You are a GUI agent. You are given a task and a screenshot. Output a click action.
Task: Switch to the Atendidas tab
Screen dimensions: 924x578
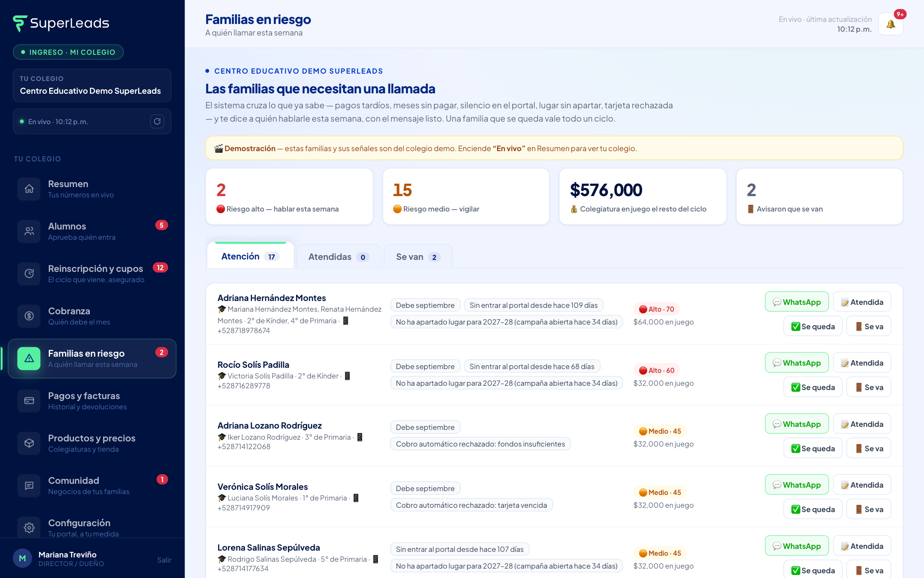[339, 257]
